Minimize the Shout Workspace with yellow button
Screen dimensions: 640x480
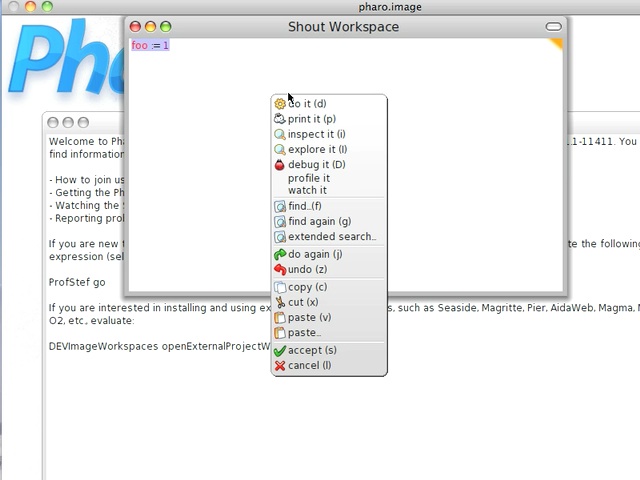[150, 27]
